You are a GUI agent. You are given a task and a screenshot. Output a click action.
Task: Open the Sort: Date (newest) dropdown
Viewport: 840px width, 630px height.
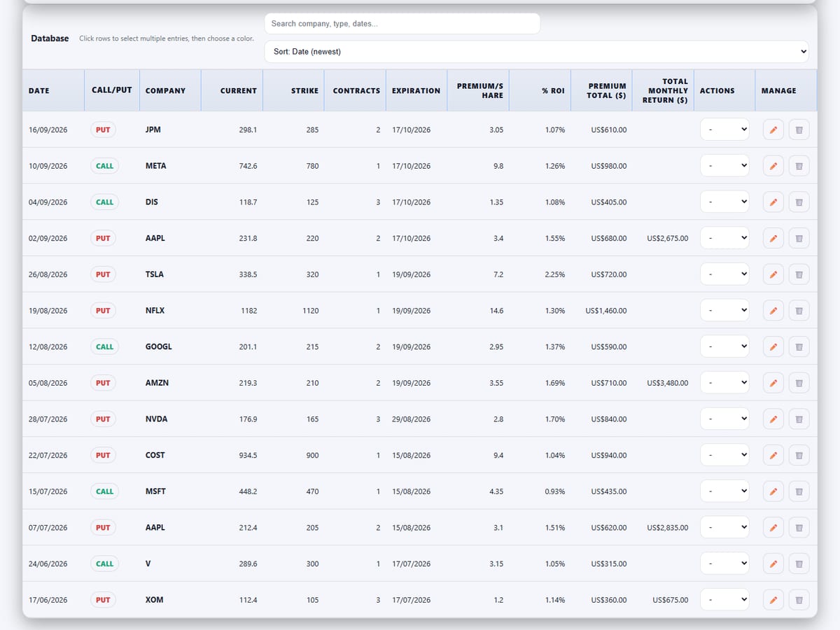pyautogui.click(x=536, y=52)
